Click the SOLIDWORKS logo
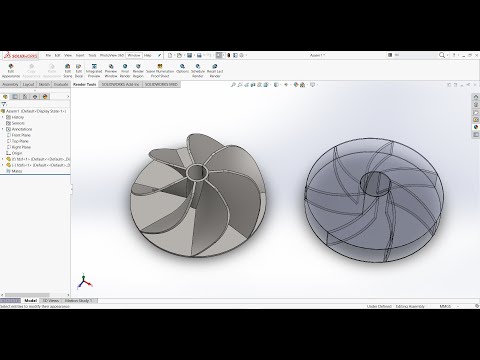 (x=21, y=56)
